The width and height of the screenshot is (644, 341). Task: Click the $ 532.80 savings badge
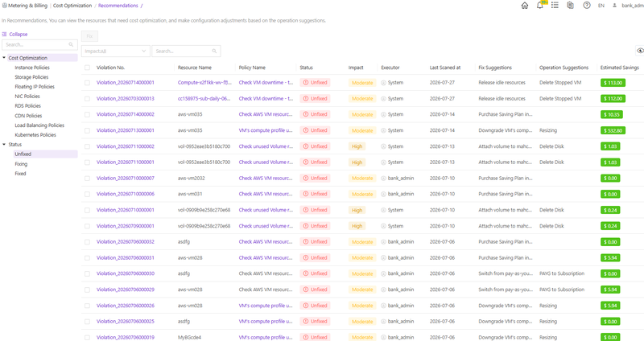(x=613, y=130)
